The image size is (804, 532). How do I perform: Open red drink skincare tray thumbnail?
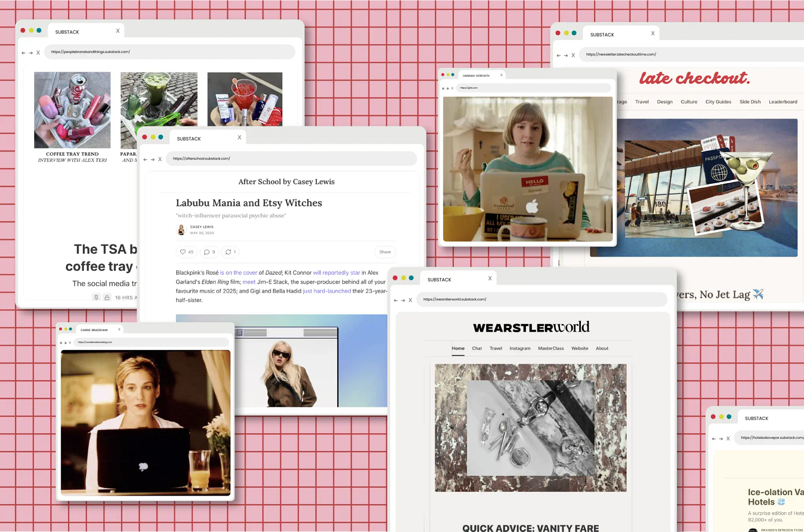point(245,99)
